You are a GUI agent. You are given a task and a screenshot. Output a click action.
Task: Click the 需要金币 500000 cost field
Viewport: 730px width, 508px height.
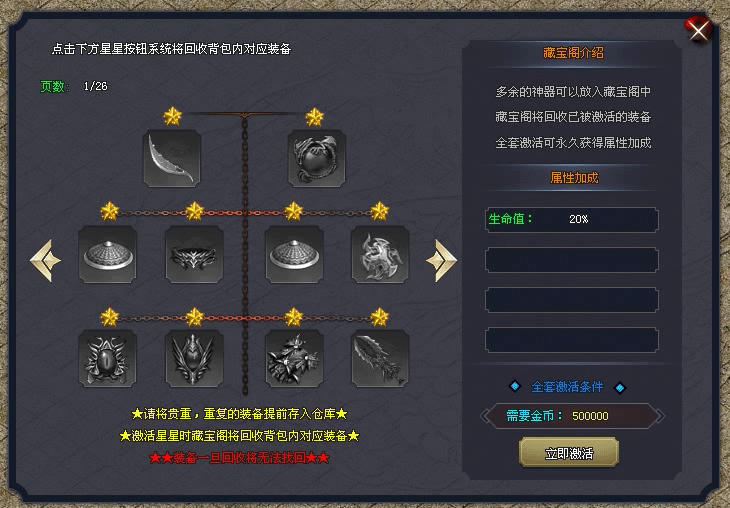click(572, 416)
